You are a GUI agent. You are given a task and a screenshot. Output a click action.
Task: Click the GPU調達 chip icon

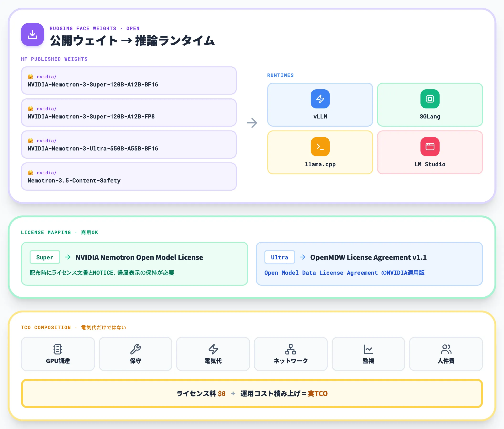58,349
